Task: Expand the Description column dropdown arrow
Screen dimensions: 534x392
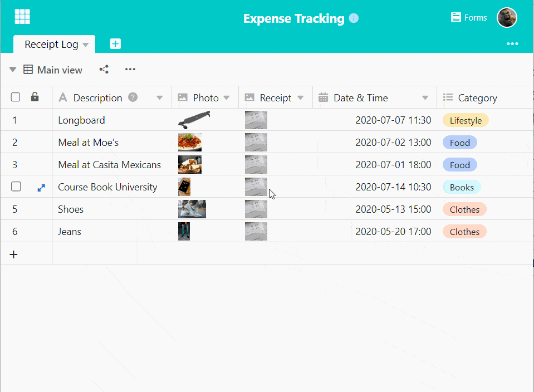Action: [160, 98]
